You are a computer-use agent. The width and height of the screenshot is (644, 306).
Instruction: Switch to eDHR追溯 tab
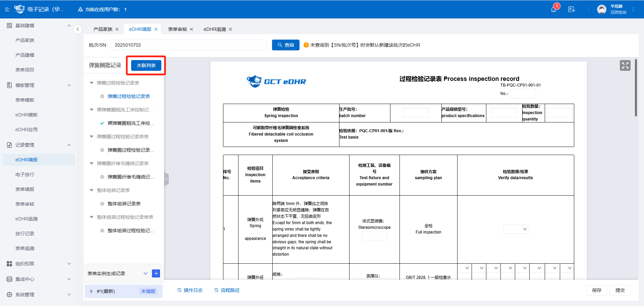coord(215,29)
